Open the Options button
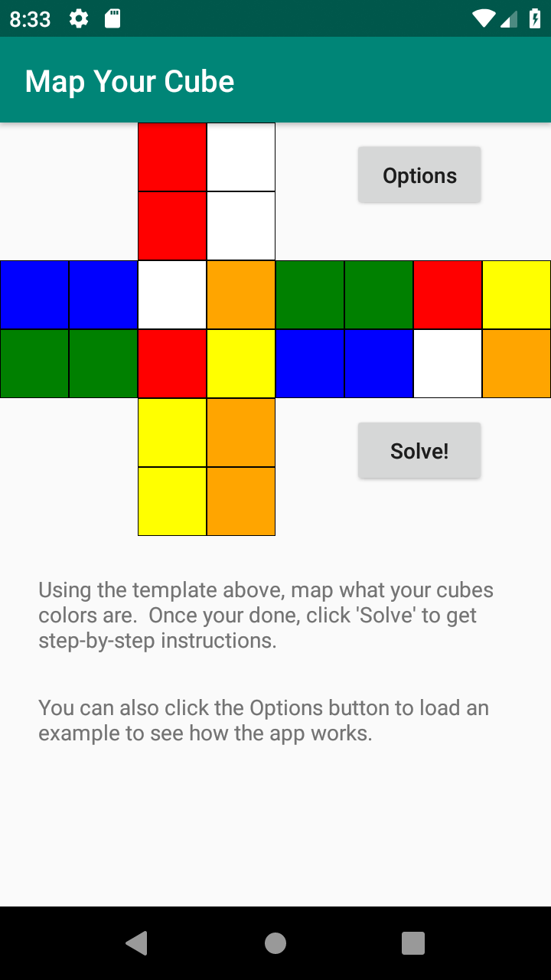This screenshot has height=980, width=551. tap(419, 175)
